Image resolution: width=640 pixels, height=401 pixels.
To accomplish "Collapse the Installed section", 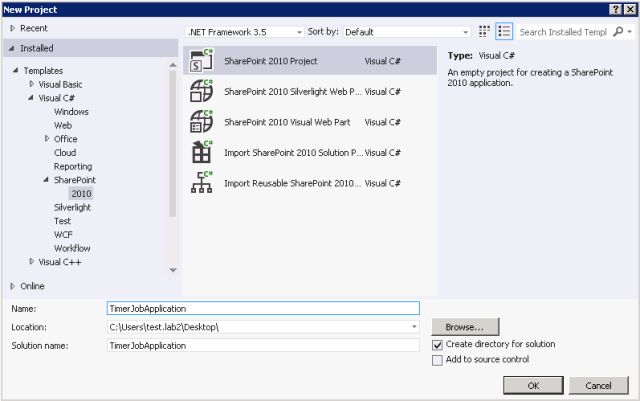I will [x=11, y=48].
